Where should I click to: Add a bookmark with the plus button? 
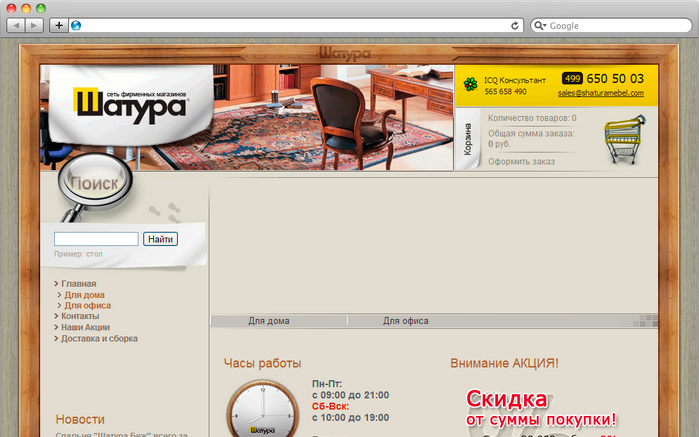click(59, 25)
